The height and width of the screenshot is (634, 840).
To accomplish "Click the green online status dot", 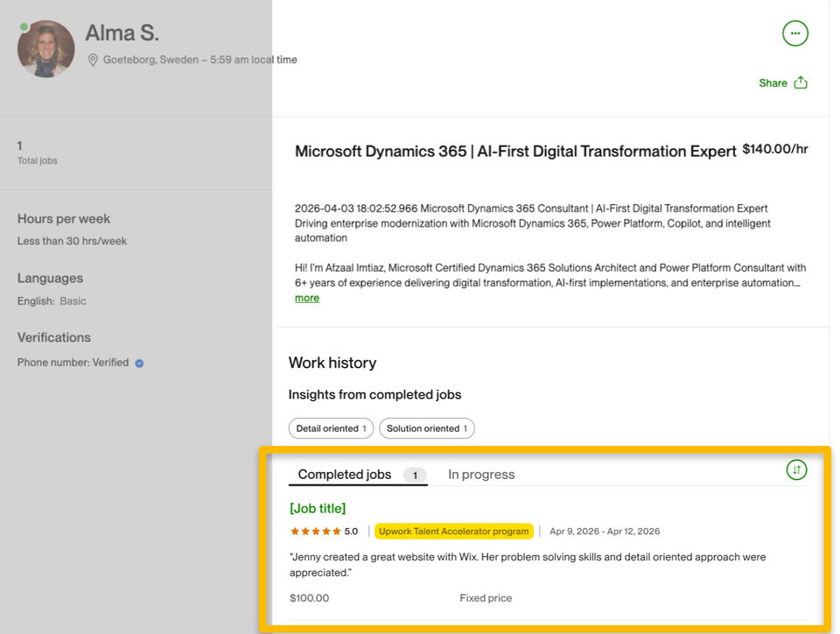I will click(24, 27).
